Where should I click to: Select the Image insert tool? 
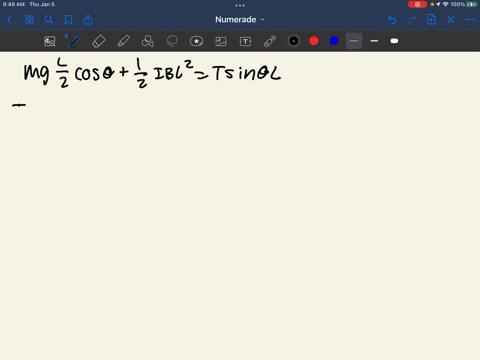point(221,41)
